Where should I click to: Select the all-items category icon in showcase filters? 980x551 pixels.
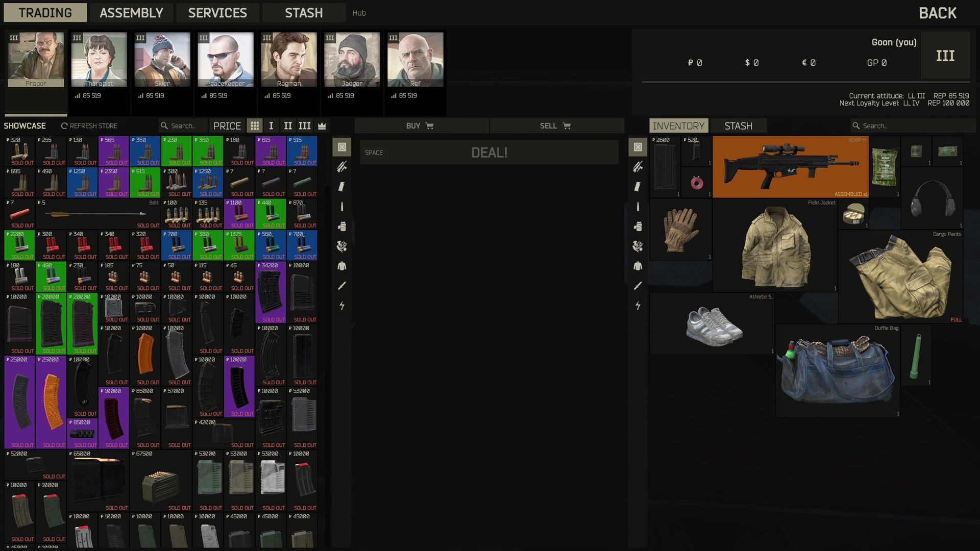tap(342, 147)
